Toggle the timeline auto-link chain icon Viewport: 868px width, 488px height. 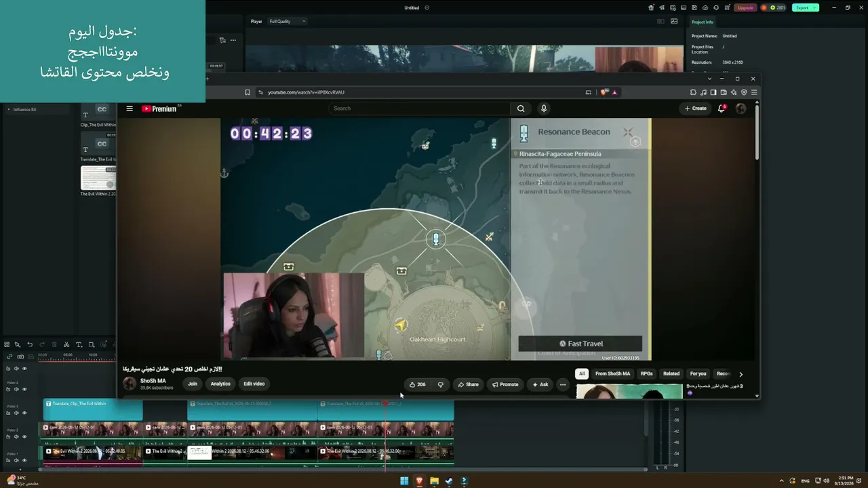point(9,357)
